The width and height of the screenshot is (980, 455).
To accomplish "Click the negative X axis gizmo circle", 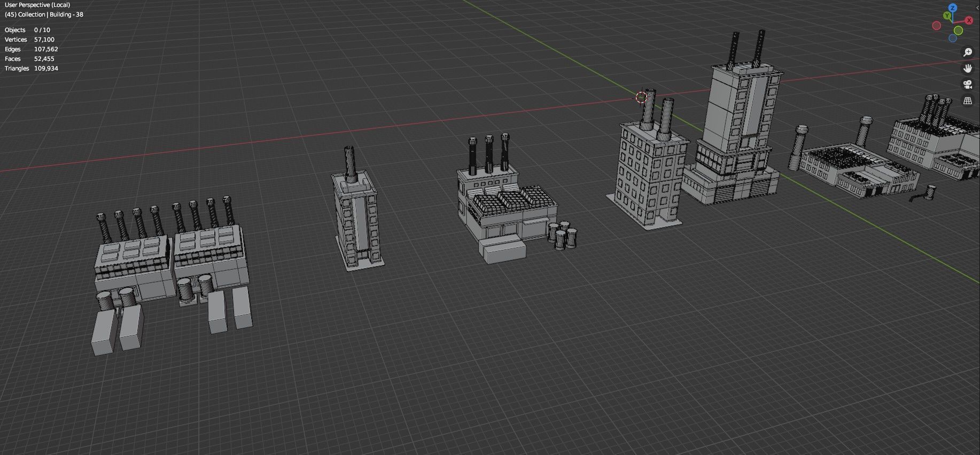I will coord(937,26).
